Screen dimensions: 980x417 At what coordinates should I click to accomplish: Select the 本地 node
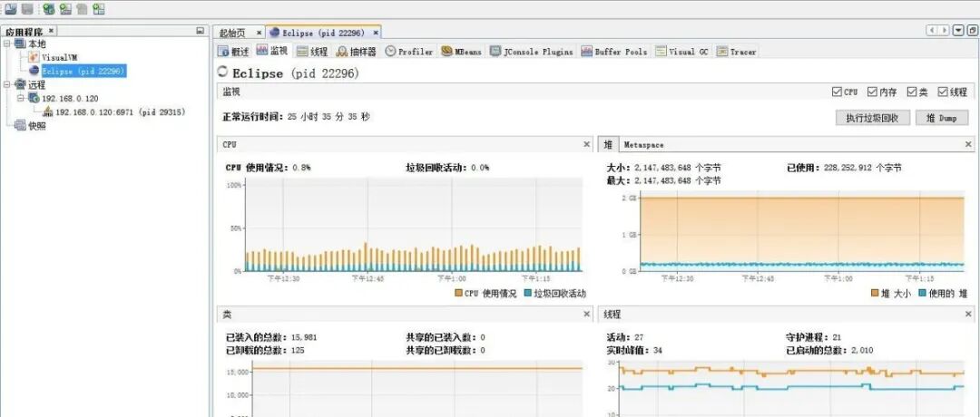pyautogui.click(x=37, y=44)
